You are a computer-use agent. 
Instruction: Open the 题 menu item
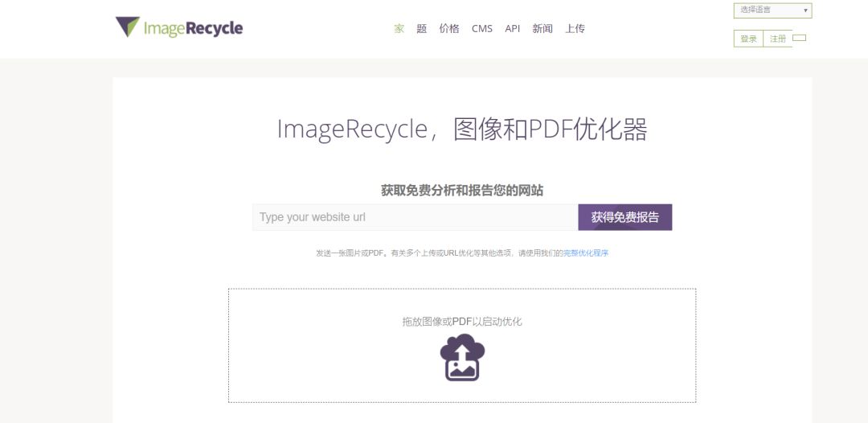[x=422, y=29]
